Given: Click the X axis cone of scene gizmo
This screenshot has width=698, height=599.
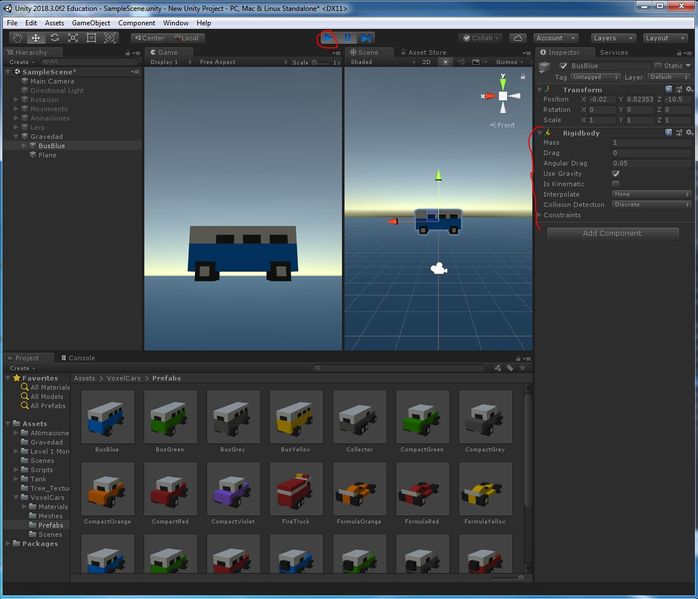Looking at the screenshot, I should [x=489, y=96].
